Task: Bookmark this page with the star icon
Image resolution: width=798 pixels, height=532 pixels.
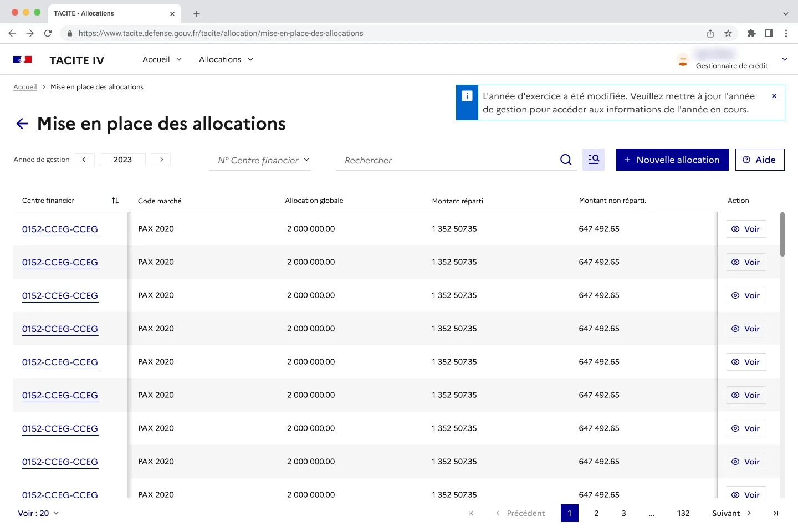Action: point(728,33)
